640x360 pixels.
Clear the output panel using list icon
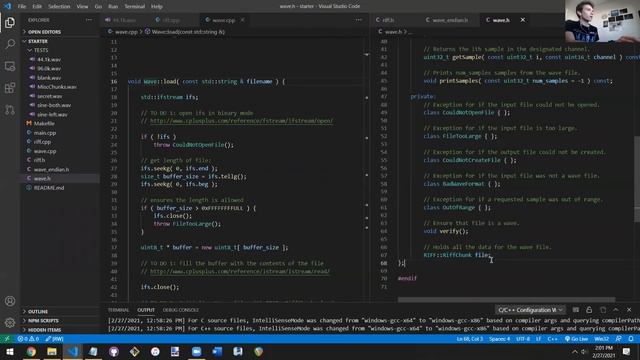576,310
